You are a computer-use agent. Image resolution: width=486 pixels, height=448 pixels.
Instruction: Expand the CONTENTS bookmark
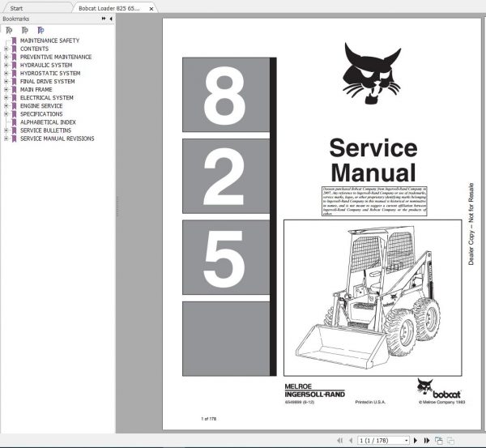pos(6,49)
